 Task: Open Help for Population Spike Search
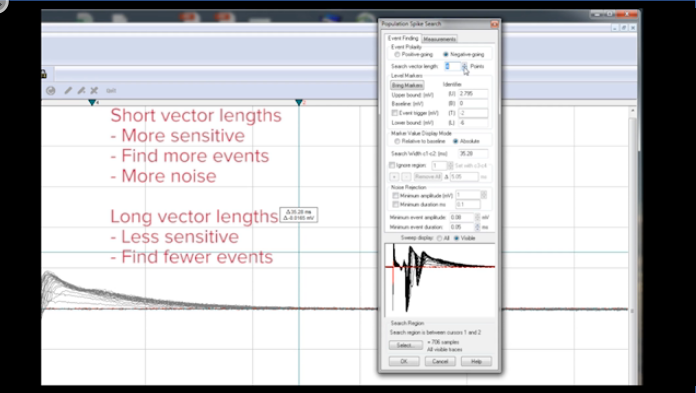(x=476, y=361)
